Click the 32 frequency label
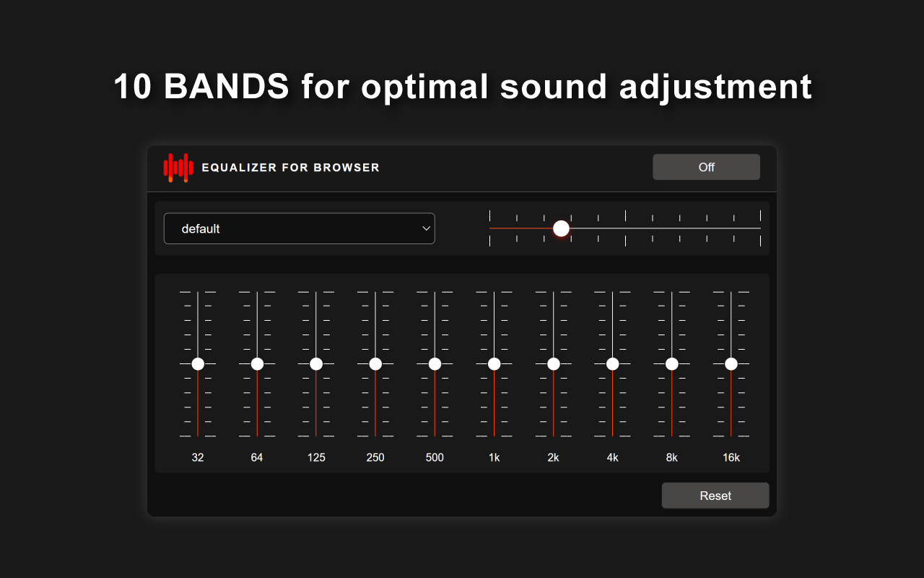 point(198,457)
